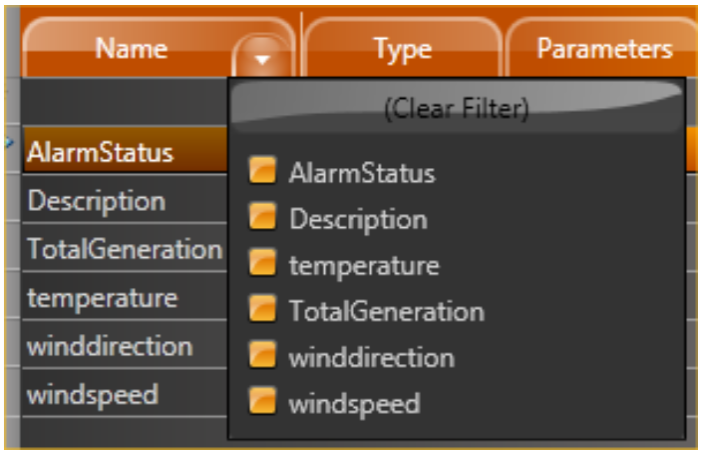Toggle the TotalGeneration filter checkbox
The width and height of the screenshot is (702, 454).
click(262, 311)
